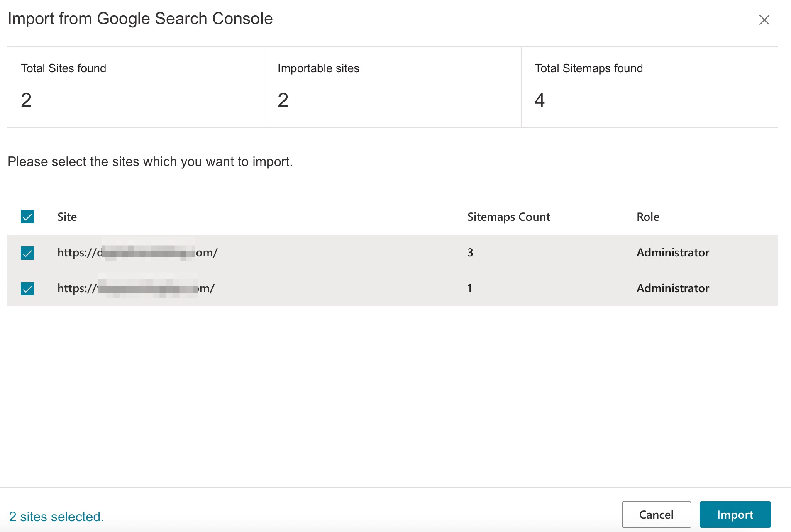The image size is (791, 532).
Task: Click the site URL ending in om/ with 3 sitemaps
Action: tap(137, 252)
